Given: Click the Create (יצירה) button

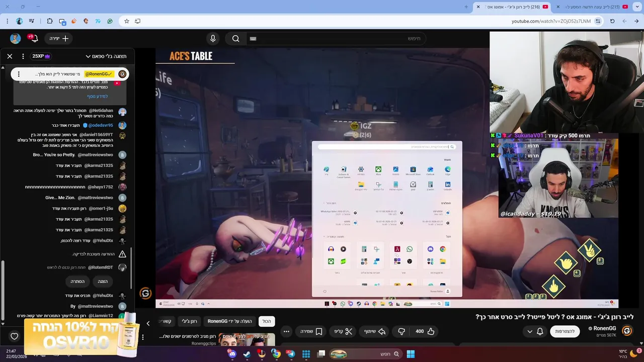Looking at the screenshot, I should point(59,39).
